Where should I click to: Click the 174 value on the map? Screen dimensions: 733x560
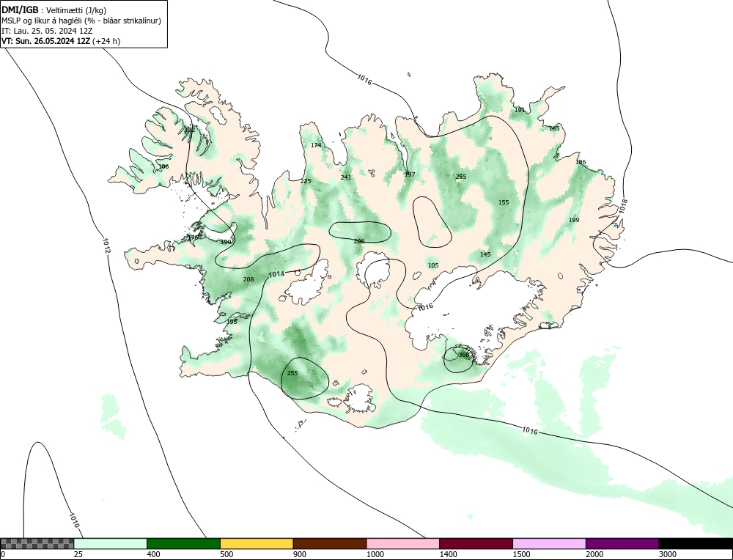click(317, 145)
